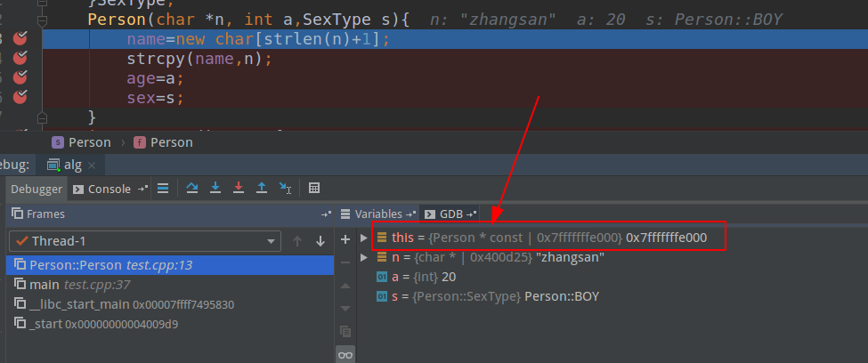The image size is (868, 363).
Task: Go to next frame with down arrow
Action: [x=320, y=241]
